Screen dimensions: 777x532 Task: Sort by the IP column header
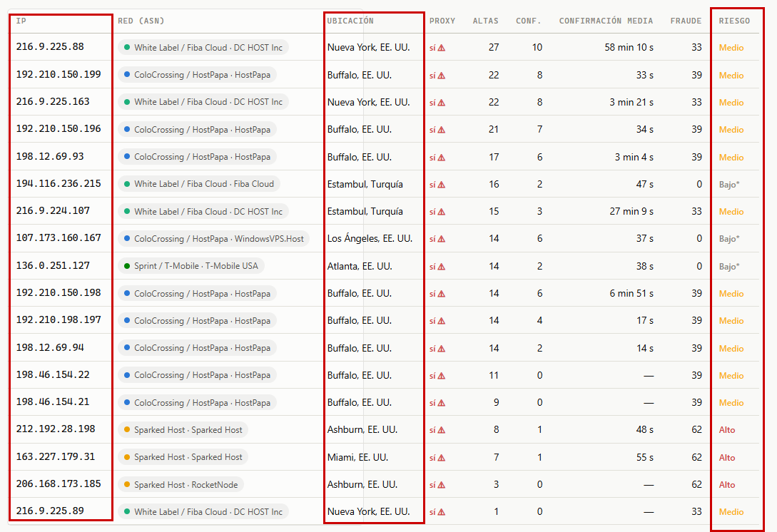coord(21,21)
